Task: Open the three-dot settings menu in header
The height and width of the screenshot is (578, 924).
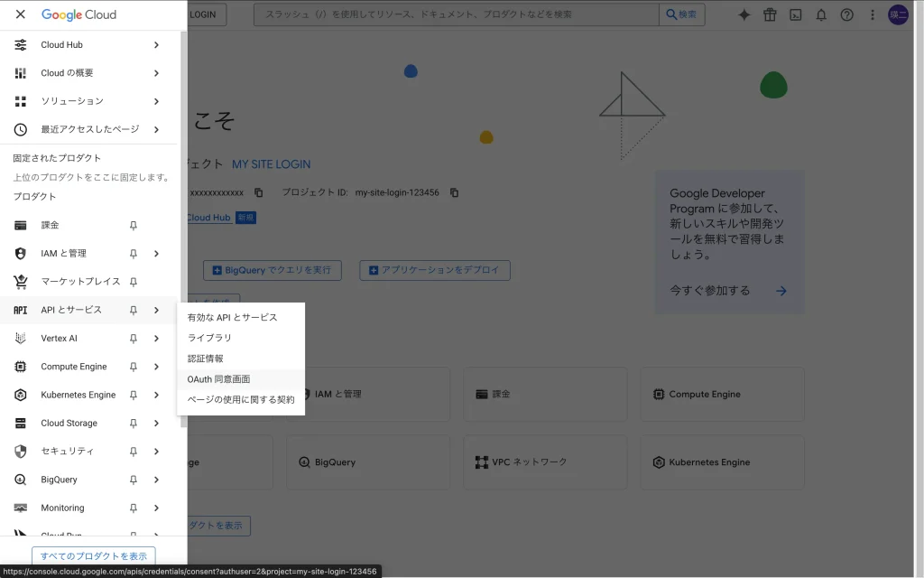Action: [x=872, y=14]
